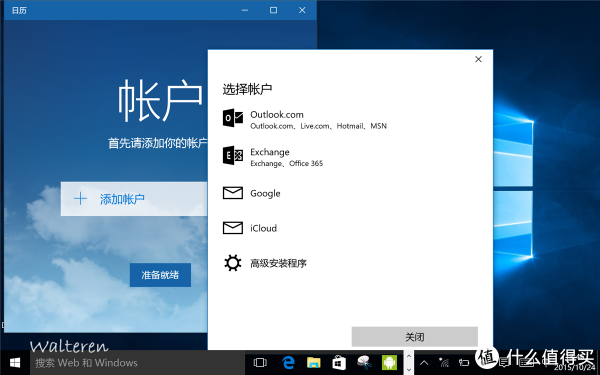Open the battery power tray icon

[x=464, y=362]
